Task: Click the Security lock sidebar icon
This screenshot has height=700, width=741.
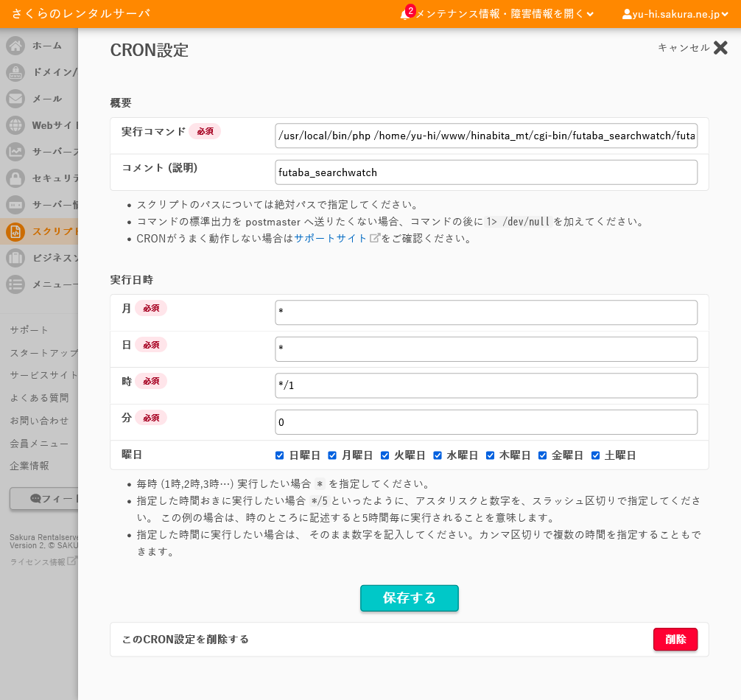Action: tap(15, 178)
